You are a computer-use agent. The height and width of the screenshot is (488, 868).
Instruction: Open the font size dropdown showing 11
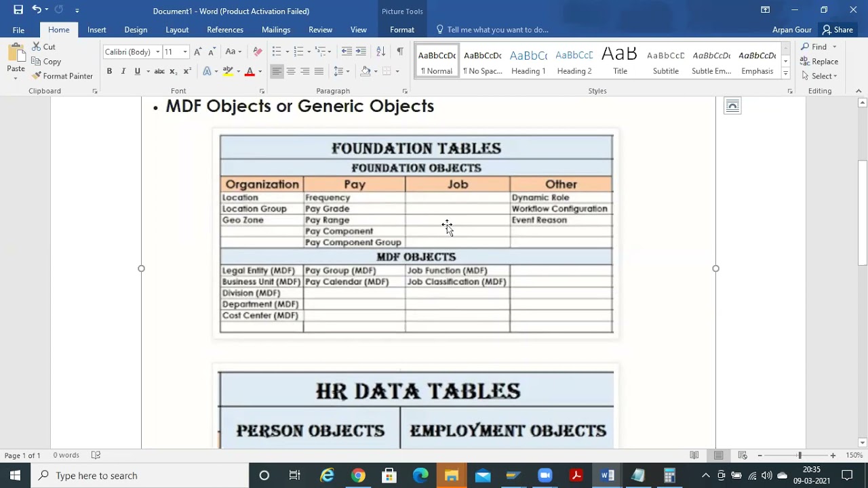(184, 52)
